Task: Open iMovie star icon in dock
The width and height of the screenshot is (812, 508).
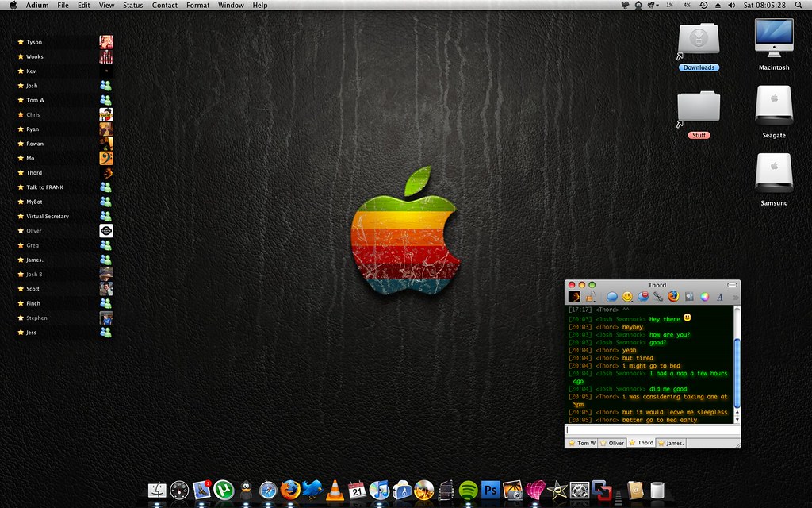Action: coord(557,490)
